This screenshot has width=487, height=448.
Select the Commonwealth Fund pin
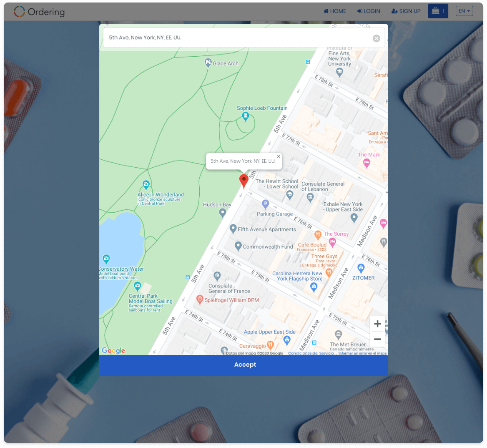click(x=238, y=246)
